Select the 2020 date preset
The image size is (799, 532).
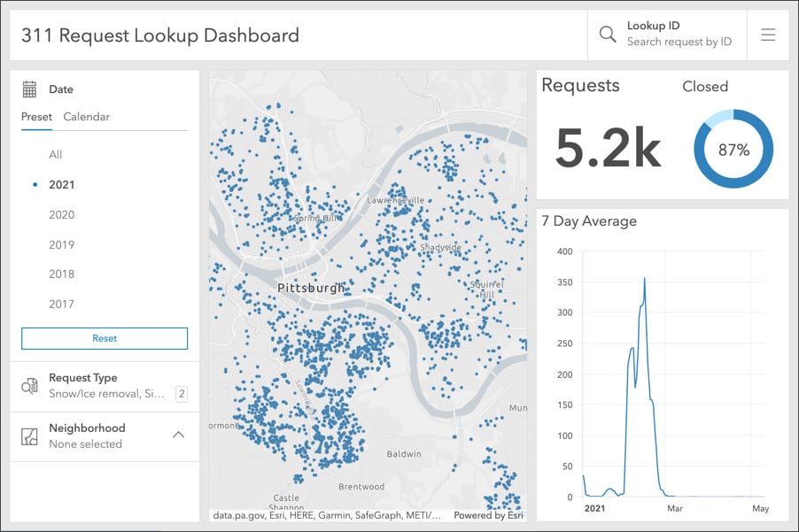pos(62,215)
